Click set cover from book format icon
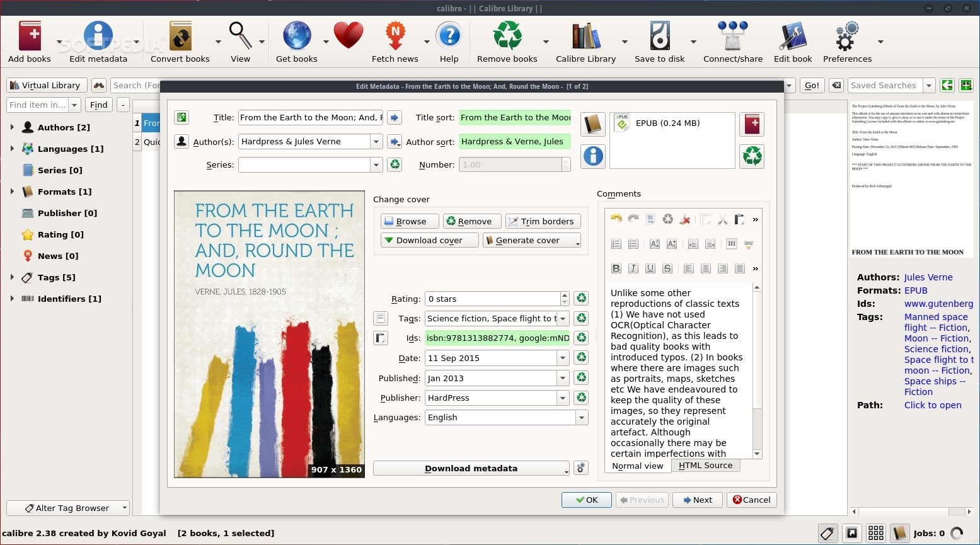980x545 pixels. [593, 124]
